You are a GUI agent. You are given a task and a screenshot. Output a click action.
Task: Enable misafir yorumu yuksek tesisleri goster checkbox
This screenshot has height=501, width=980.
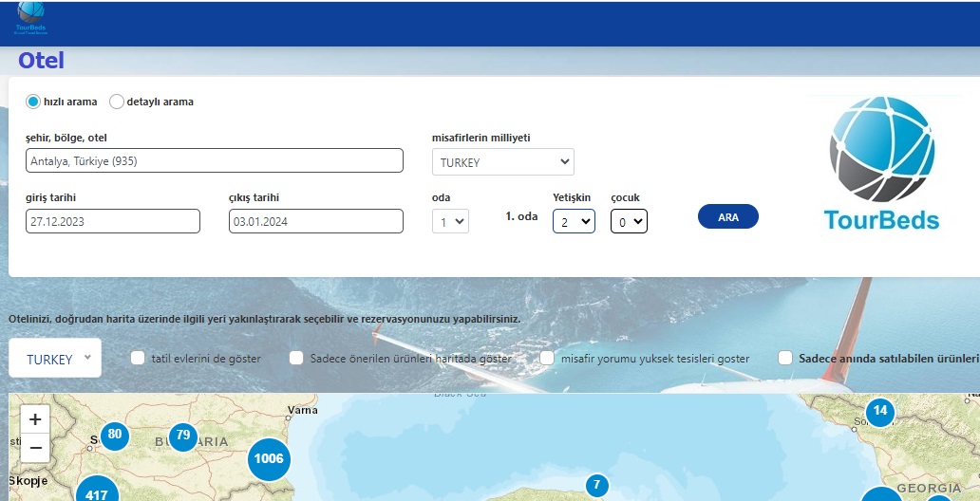tap(548, 358)
